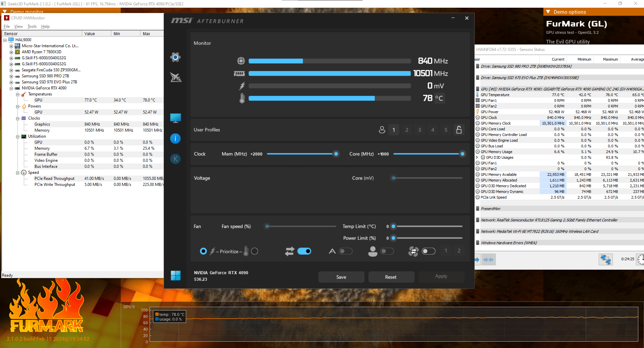Select user profile slot 5

pyautogui.click(x=446, y=130)
